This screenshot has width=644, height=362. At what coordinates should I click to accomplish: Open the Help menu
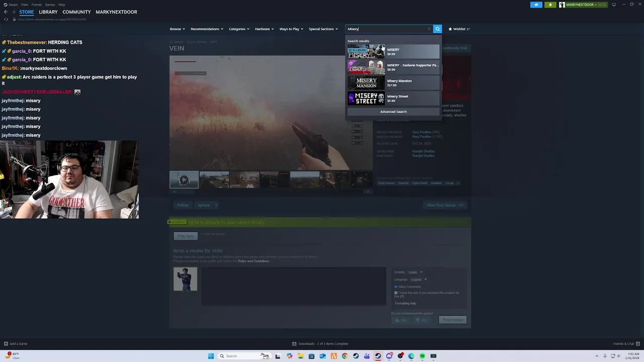(x=61, y=5)
